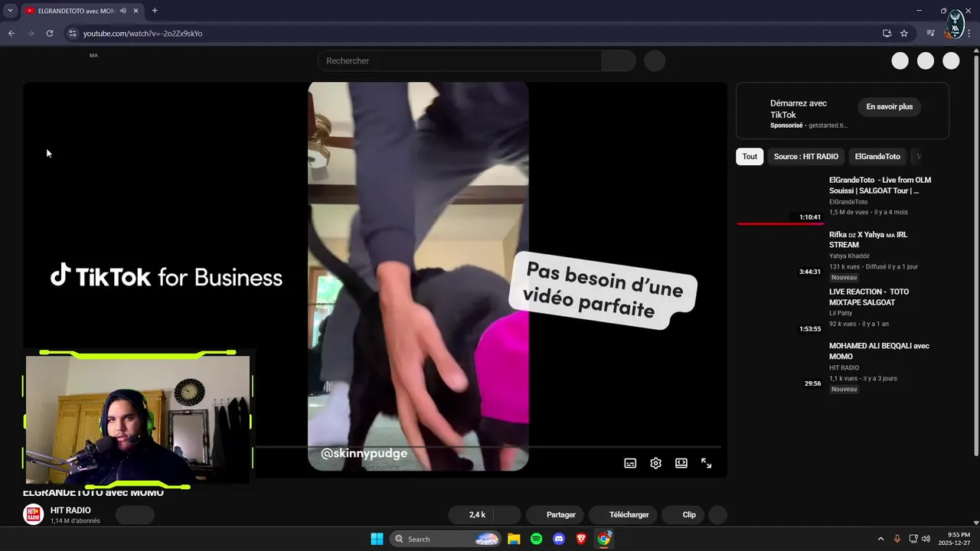Image resolution: width=980 pixels, height=551 pixels.
Task: Open the network tray icon
Action: (x=913, y=539)
